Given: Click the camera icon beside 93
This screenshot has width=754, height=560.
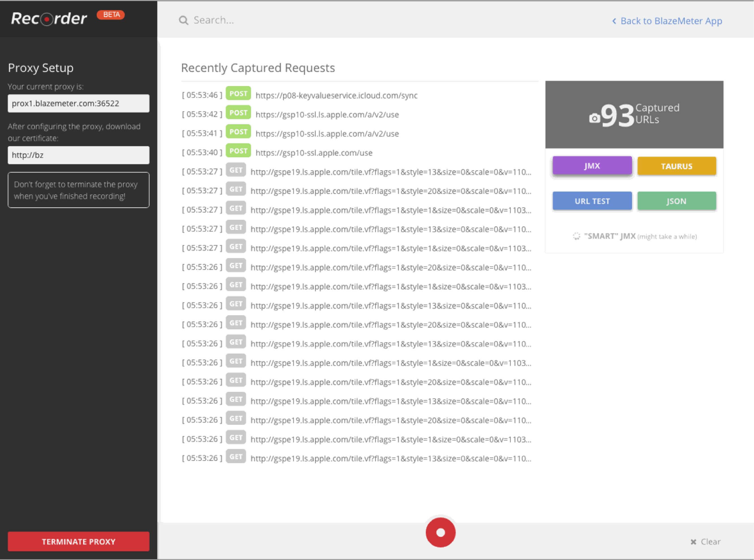Looking at the screenshot, I should (x=594, y=118).
